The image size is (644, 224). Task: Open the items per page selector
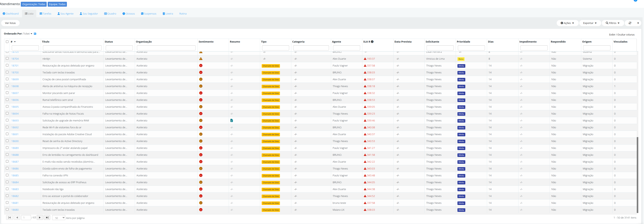(x=58, y=218)
